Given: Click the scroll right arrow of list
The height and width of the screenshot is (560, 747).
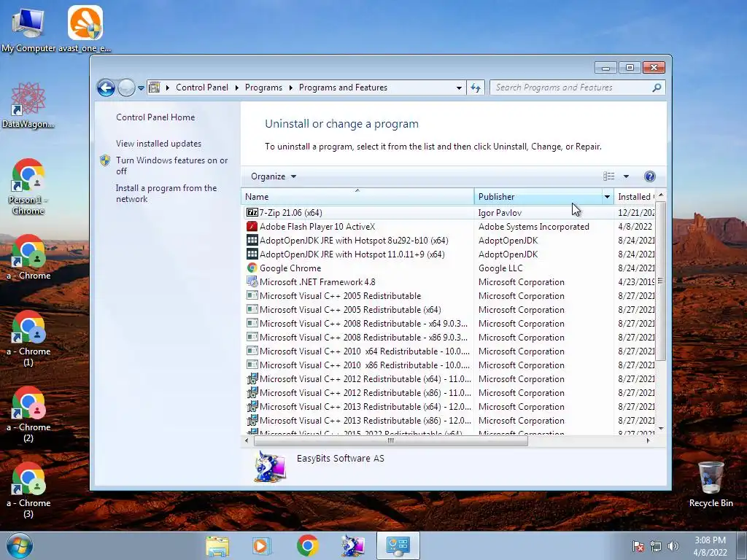Looking at the screenshot, I should pos(648,441).
